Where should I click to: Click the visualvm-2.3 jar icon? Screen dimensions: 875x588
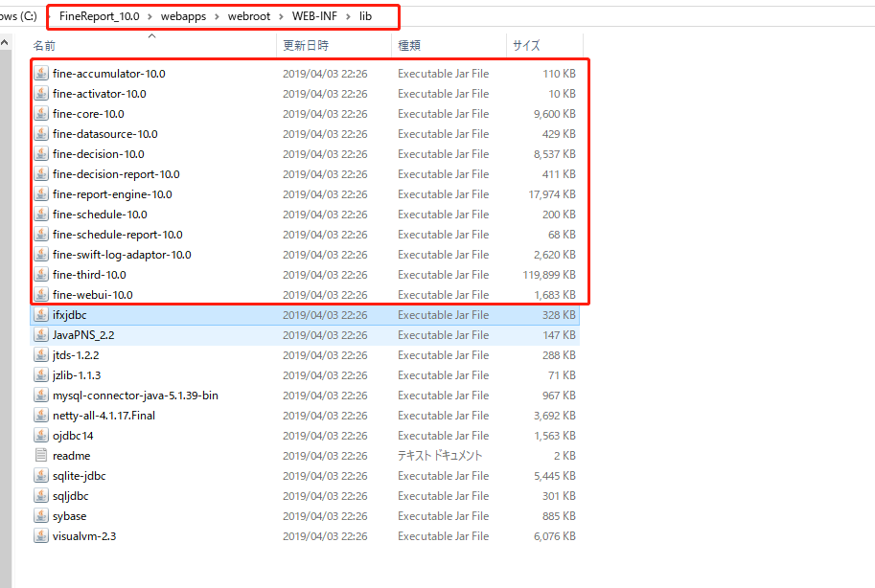(x=41, y=535)
